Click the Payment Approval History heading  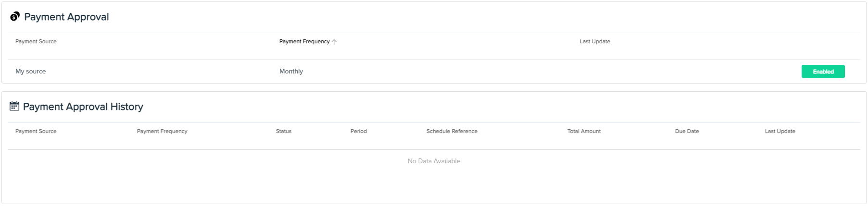point(83,107)
